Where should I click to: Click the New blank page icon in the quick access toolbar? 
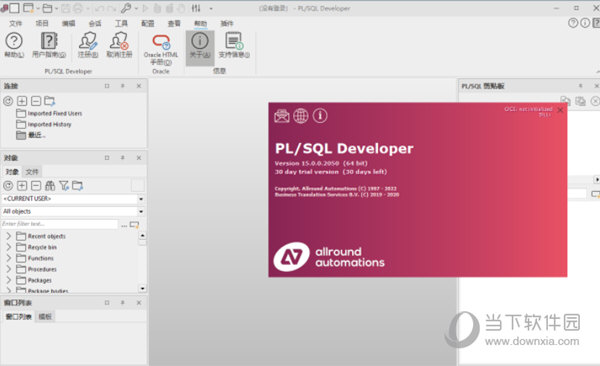(x=14, y=8)
